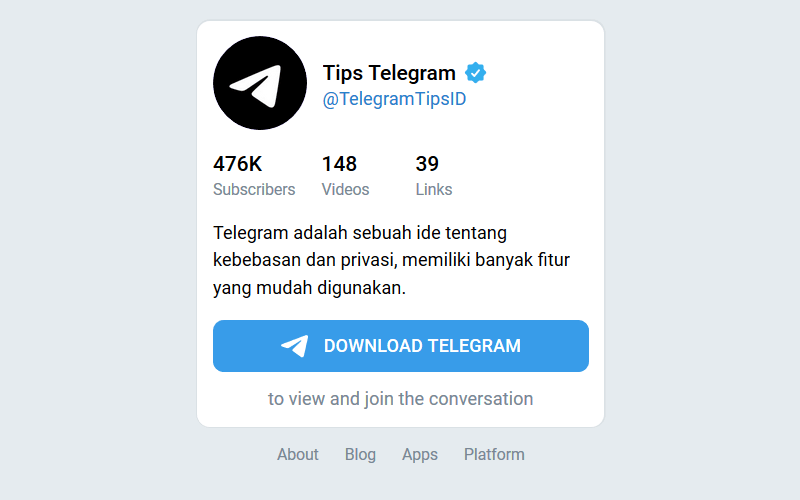Image resolution: width=800 pixels, height=500 pixels.
Task: Click the "DOWNLOAD TELEGRAM" label text
Action: coord(422,346)
